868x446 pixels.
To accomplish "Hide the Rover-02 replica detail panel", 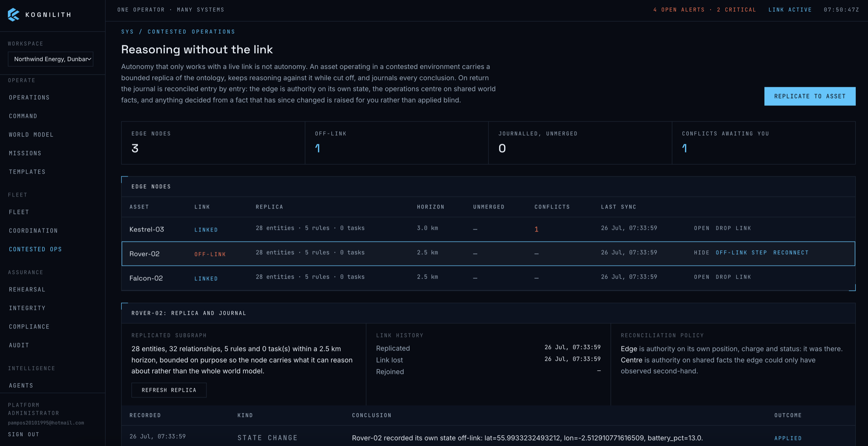I will point(702,253).
